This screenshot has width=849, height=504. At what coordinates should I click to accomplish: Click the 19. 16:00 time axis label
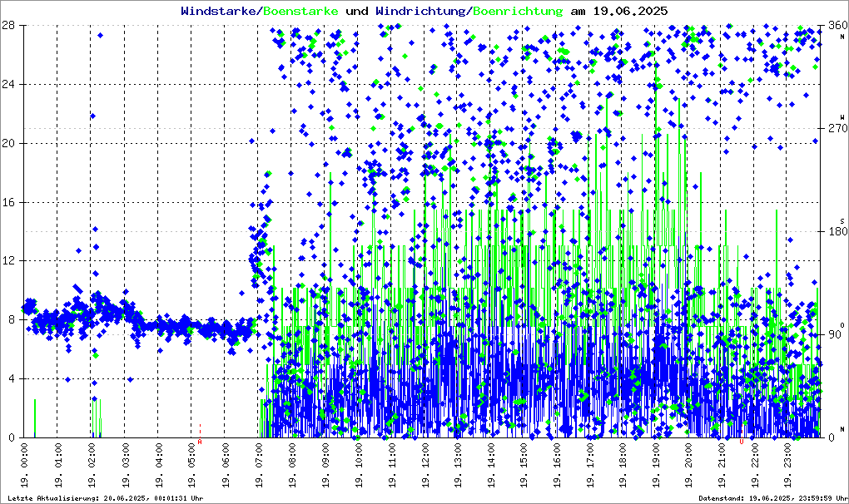[559, 465]
